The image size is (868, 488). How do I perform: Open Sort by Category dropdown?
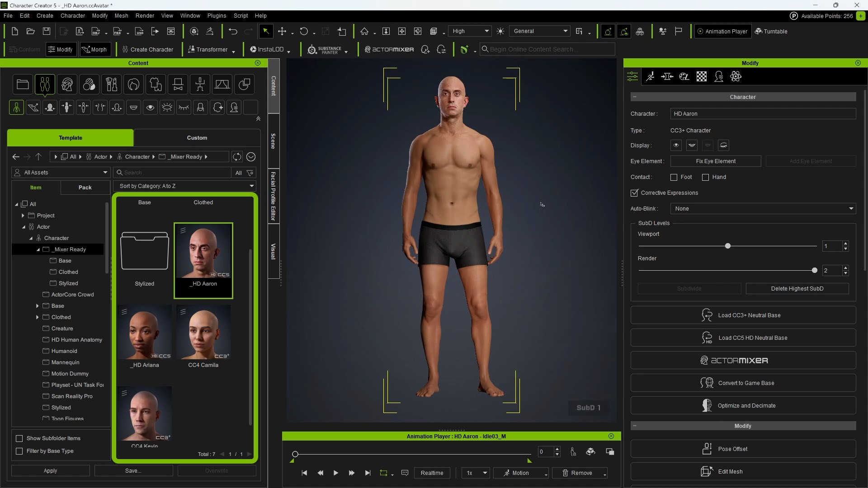pyautogui.click(x=185, y=186)
